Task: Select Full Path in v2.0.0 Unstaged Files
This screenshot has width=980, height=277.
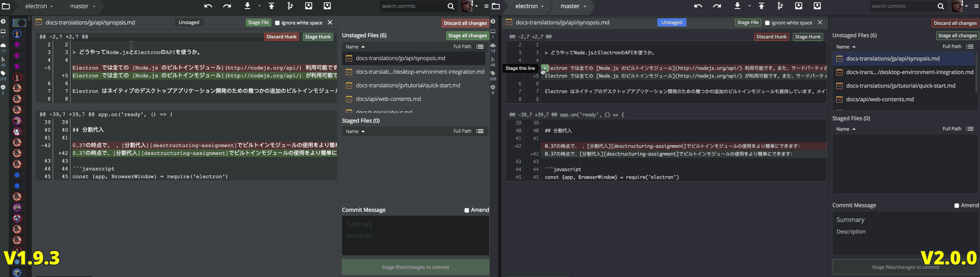Action: [x=952, y=47]
